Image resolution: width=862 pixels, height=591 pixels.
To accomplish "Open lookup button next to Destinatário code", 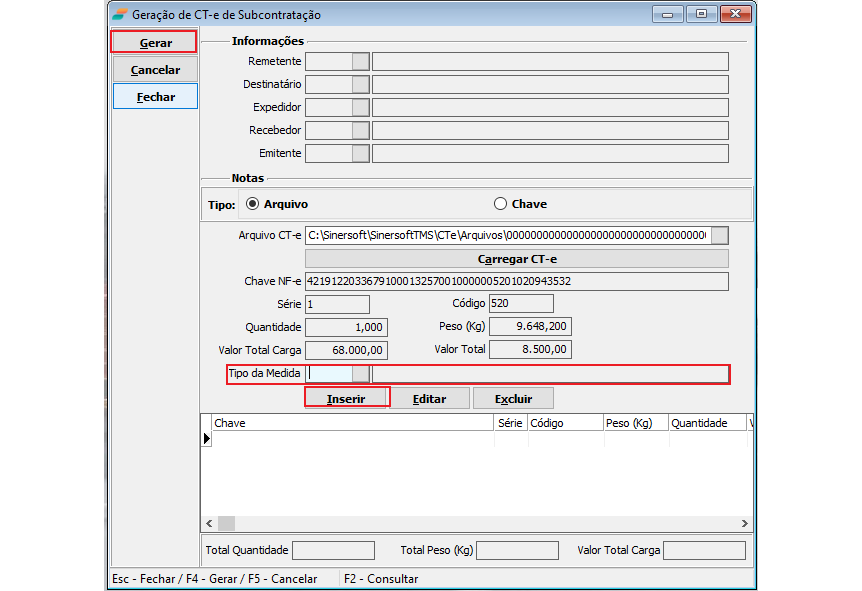I will point(360,85).
